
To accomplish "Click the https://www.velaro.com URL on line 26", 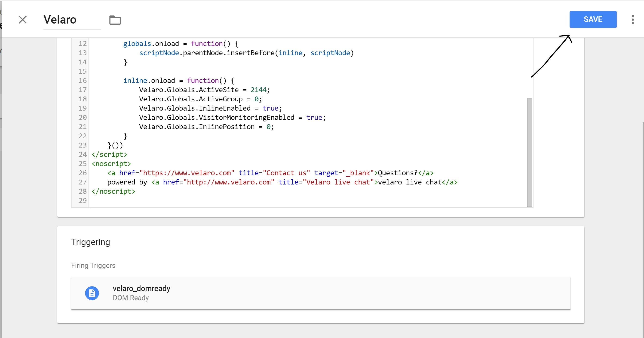I will coord(187,173).
